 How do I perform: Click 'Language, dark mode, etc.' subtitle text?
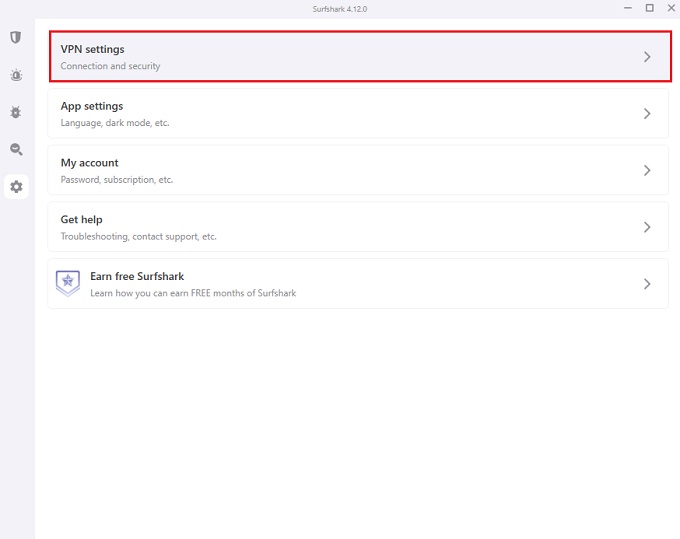115,123
